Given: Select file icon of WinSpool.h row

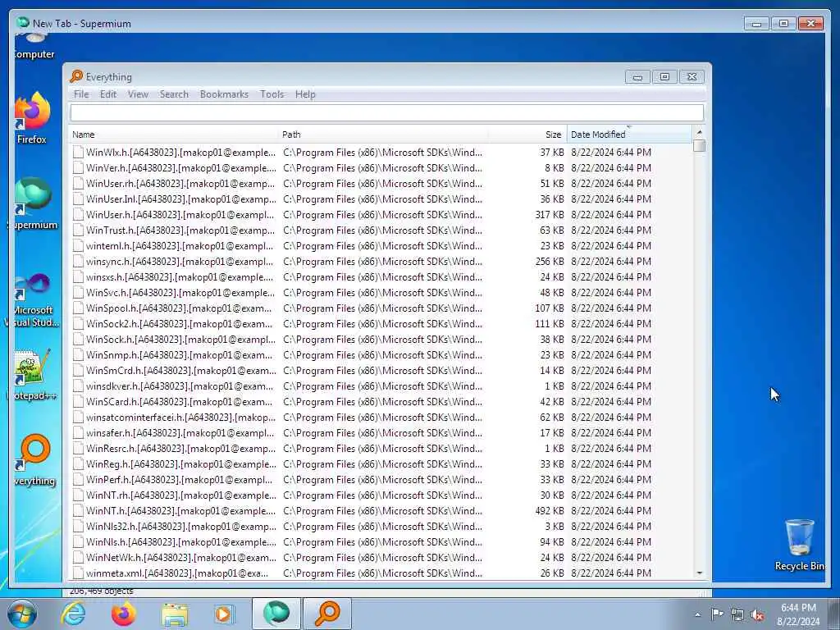Looking at the screenshot, I should pos(78,308).
